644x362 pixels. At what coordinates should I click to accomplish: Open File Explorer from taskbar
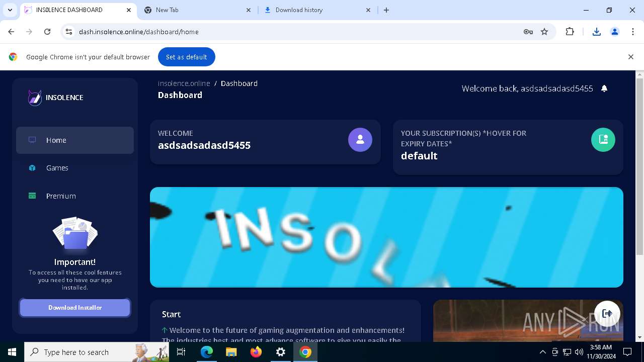231,352
